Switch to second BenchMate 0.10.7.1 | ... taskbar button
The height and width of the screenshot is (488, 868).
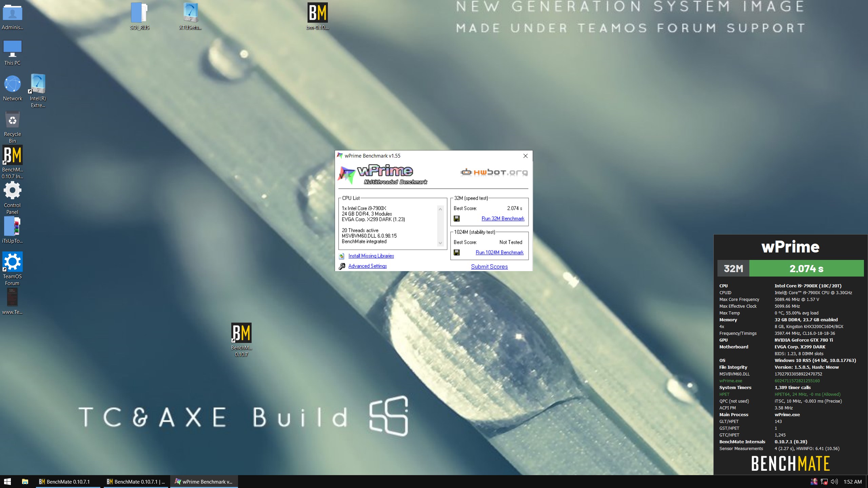[136, 482]
